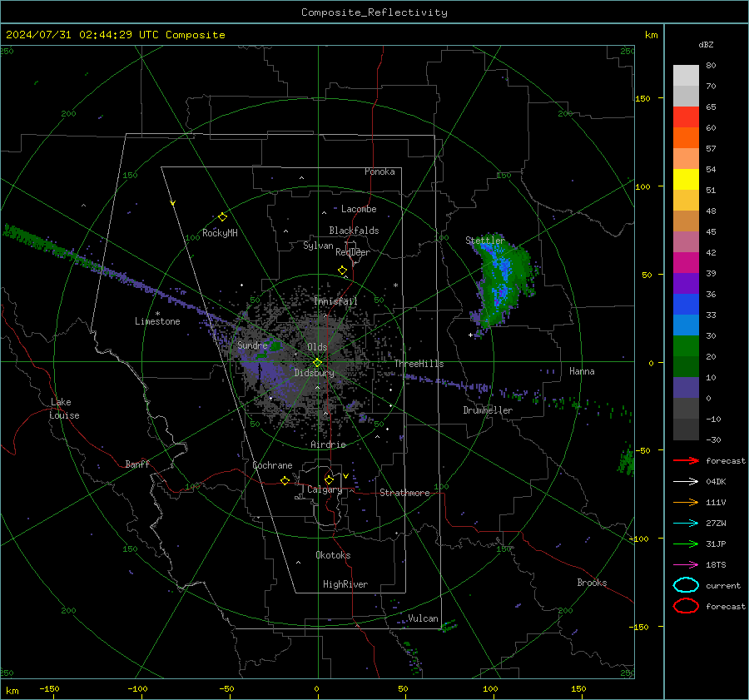Viewport: 749px width, 700px height.
Task: Click the Calgary city label
Action: coord(325,489)
